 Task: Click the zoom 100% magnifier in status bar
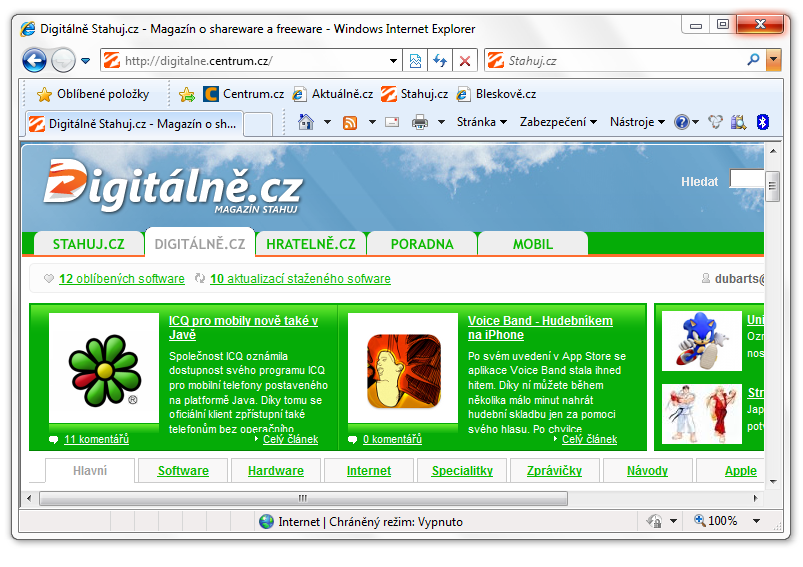(x=700, y=520)
